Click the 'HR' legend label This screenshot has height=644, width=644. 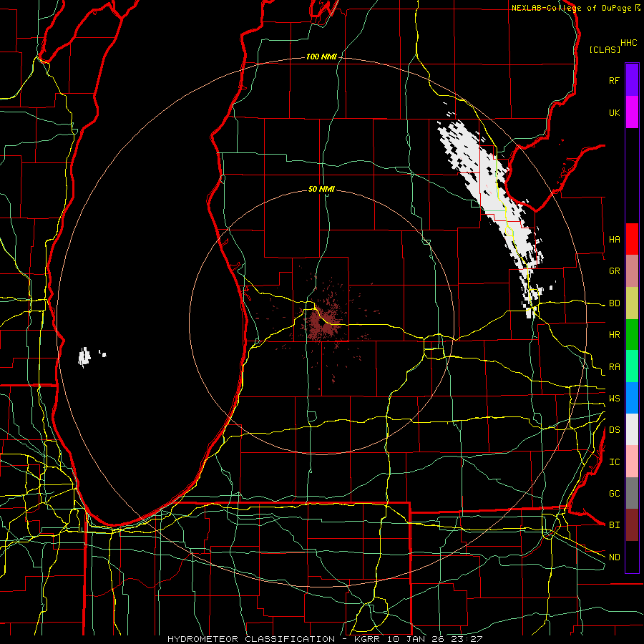point(614,335)
